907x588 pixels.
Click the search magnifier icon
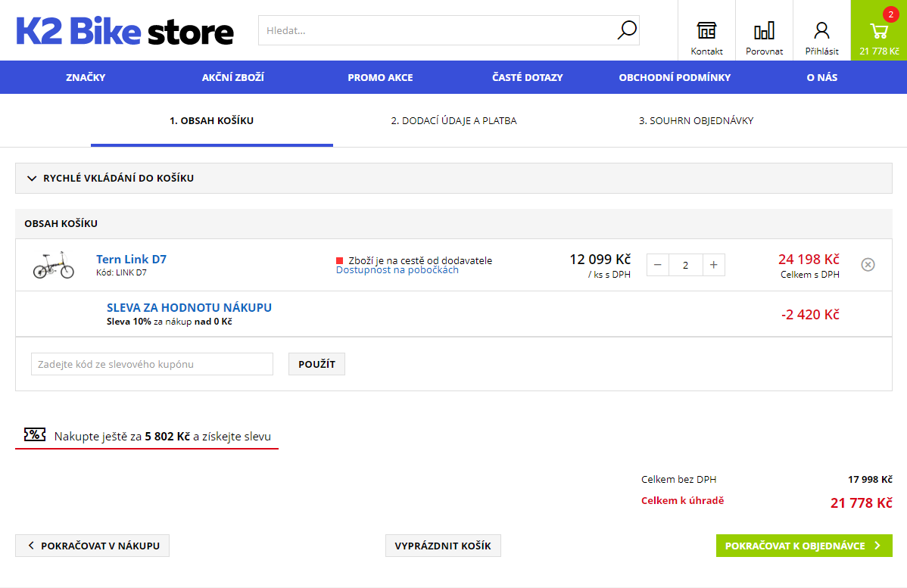tap(626, 30)
